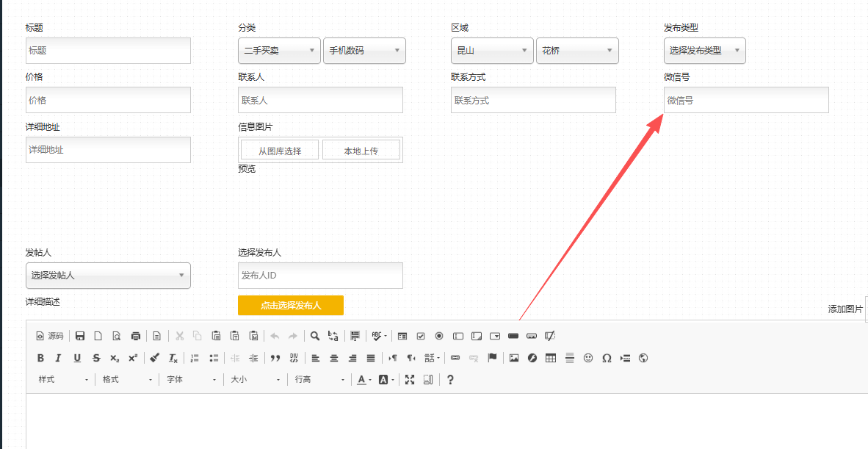Open the 字体 font dropdown in toolbar

(191, 379)
